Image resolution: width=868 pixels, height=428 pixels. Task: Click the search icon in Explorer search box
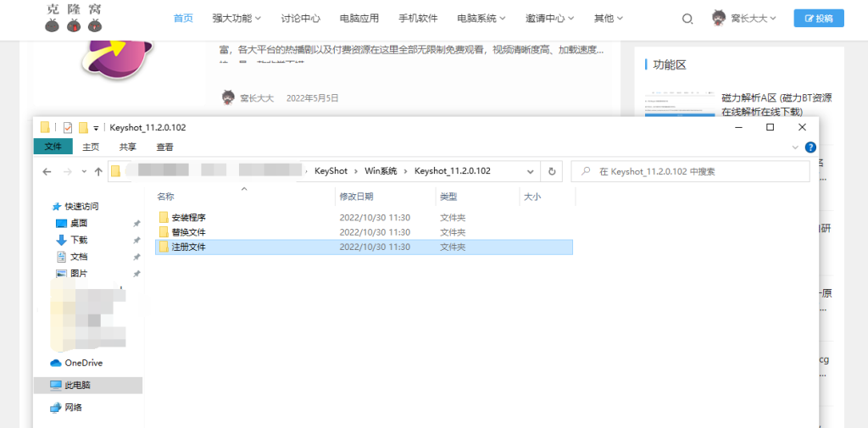pyautogui.click(x=585, y=172)
